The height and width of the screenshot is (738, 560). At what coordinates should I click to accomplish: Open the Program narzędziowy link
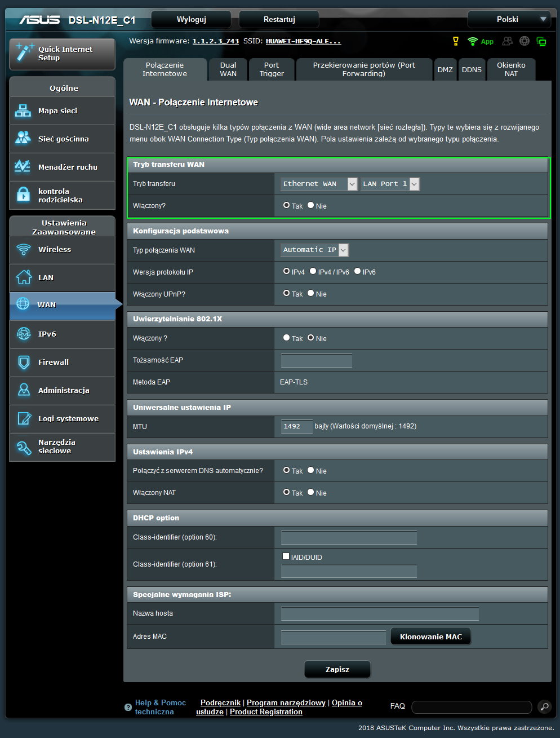(x=286, y=702)
